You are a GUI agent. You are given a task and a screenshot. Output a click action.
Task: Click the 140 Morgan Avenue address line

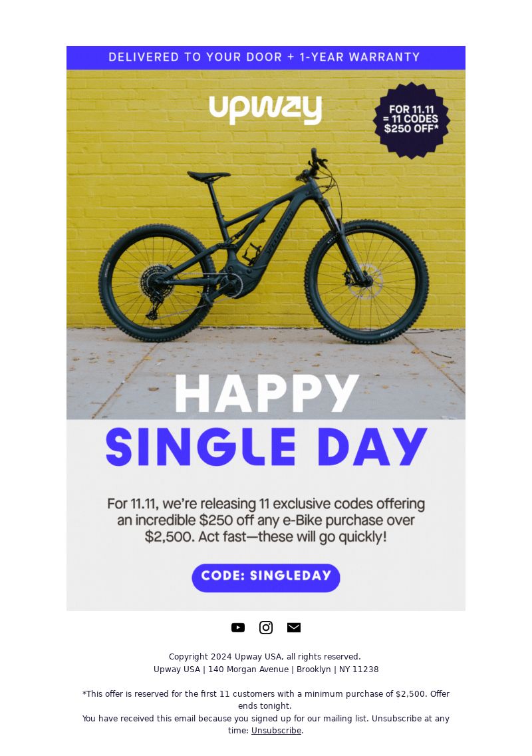click(266, 669)
